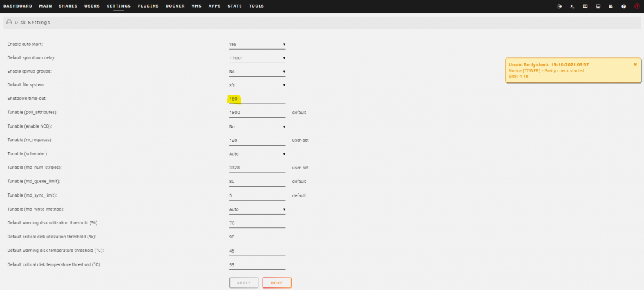This screenshot has height=290, width=644.
Task: Click 'default' beside md_sync_limit
Action: (299, 195)
